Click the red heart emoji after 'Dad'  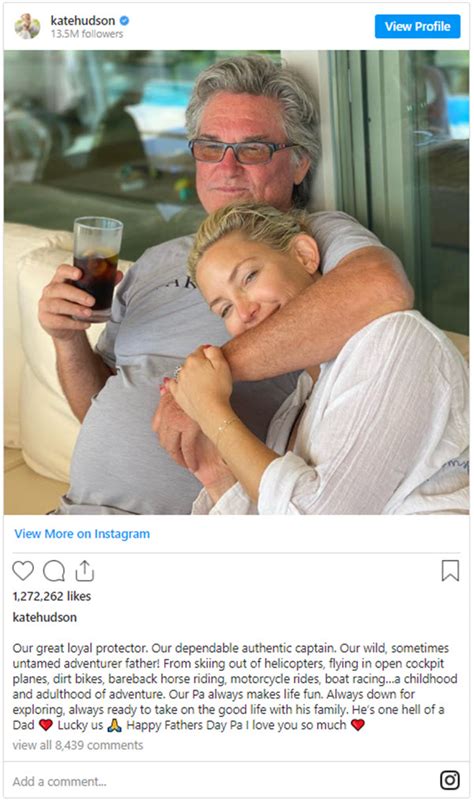pos(46,725)
